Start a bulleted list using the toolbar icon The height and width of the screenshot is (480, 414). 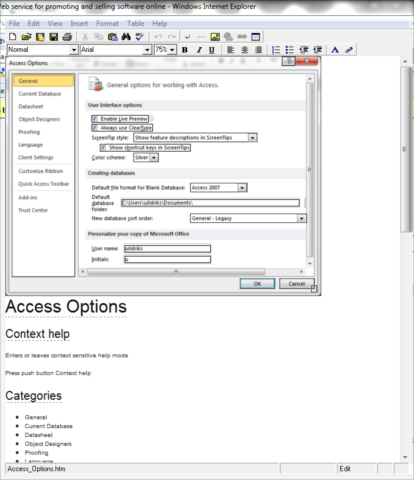[289, 50]
